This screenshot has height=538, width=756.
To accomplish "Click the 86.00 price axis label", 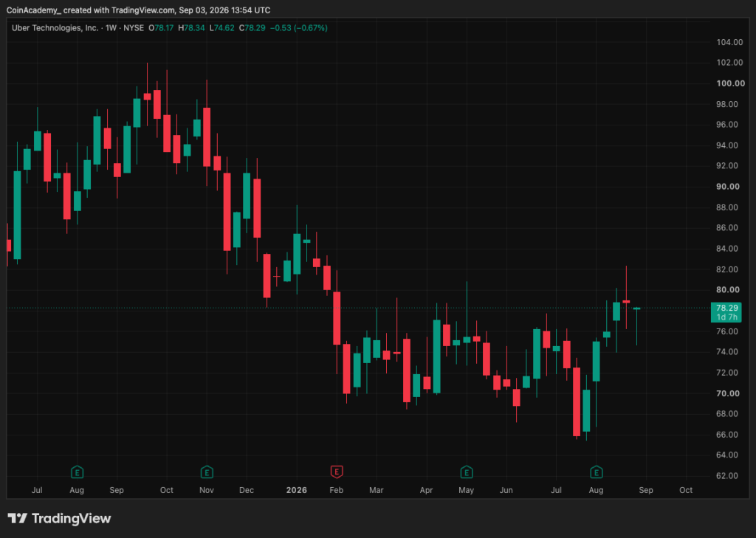I will tap(726, 227).
